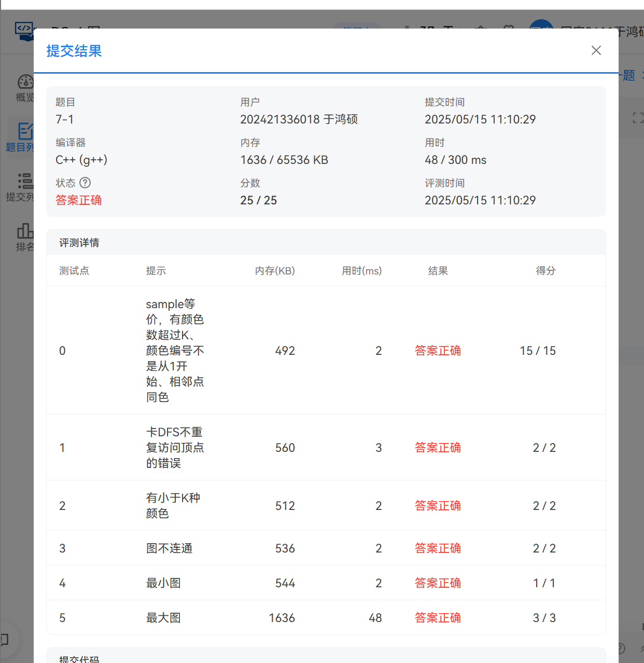Open the 概览 dashboard sidebar icon

click(x=25, y=82)
